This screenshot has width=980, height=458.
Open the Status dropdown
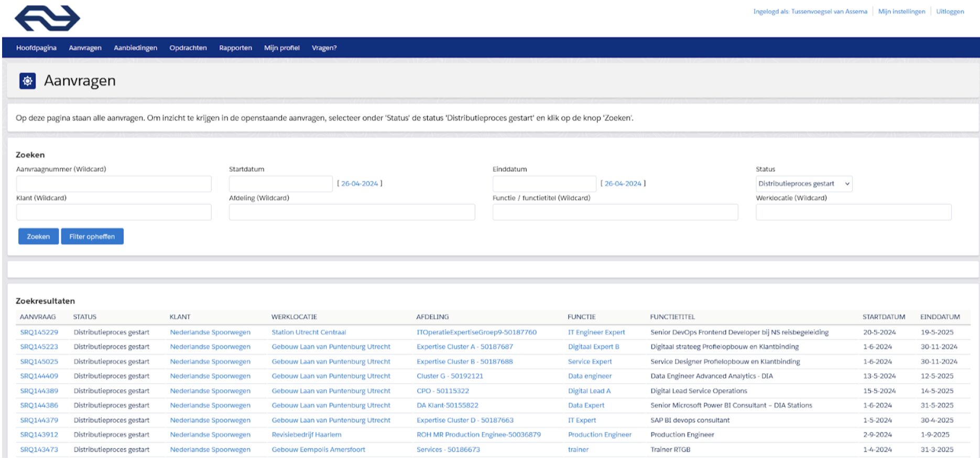804,184
